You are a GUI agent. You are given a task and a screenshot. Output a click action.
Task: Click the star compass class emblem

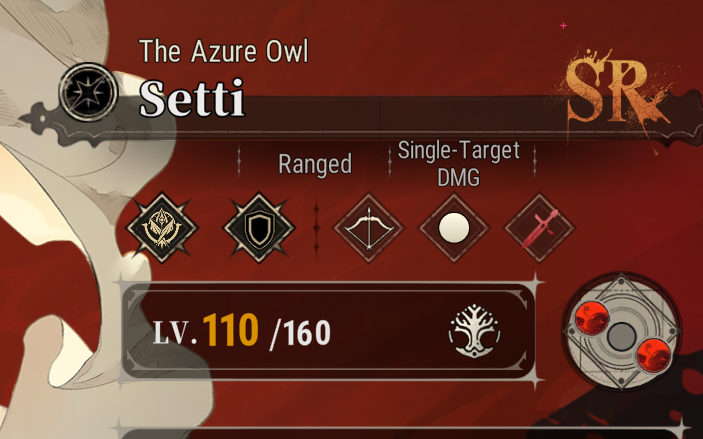tap(88, 92)
